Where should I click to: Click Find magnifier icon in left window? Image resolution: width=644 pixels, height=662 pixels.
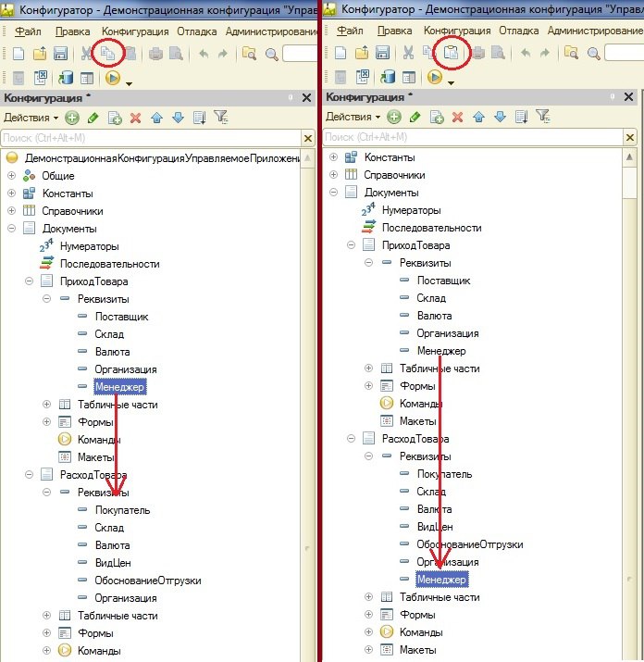(272, 54)
